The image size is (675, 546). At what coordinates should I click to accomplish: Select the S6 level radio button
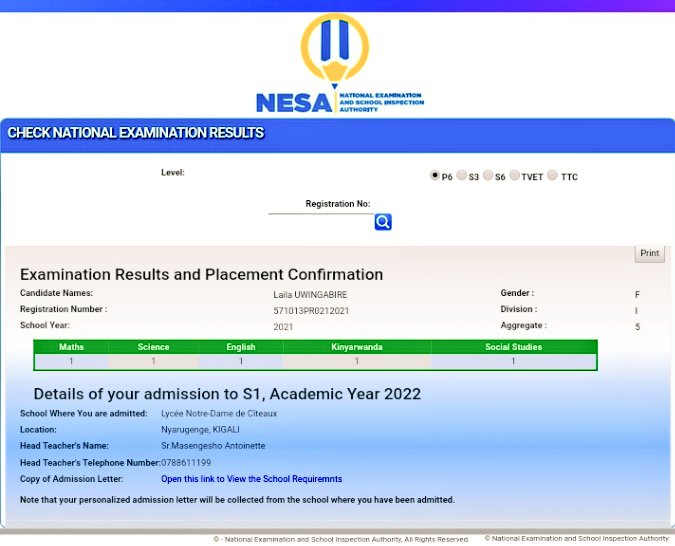pyautogui.click(x=488, y=175)
